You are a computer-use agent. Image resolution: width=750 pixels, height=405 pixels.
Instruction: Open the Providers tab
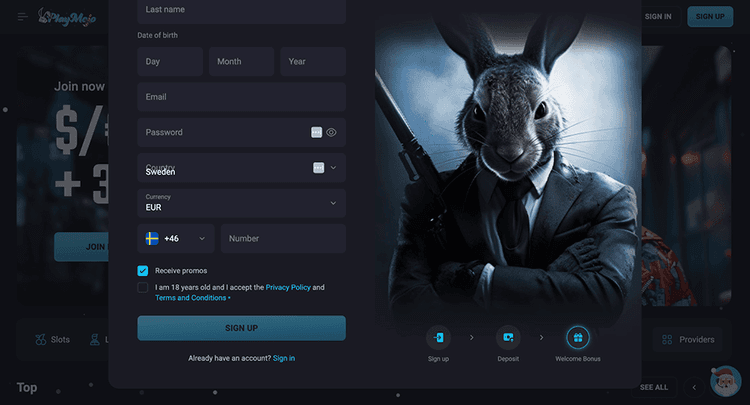point(688,339)
